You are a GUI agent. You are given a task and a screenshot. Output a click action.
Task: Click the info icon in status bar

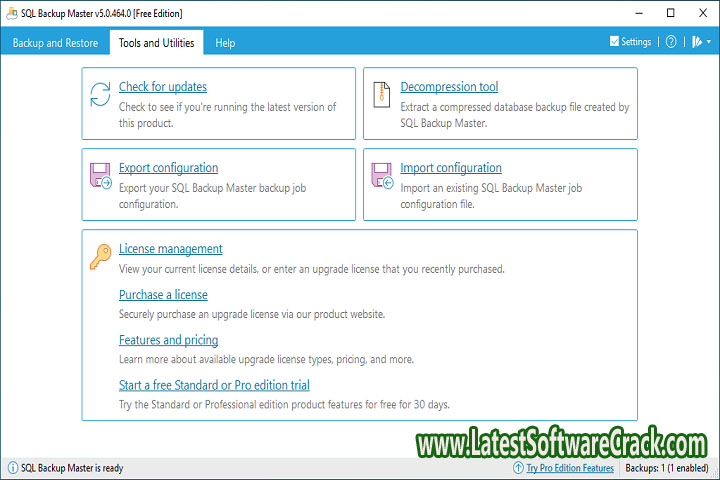tap(13, 468)
